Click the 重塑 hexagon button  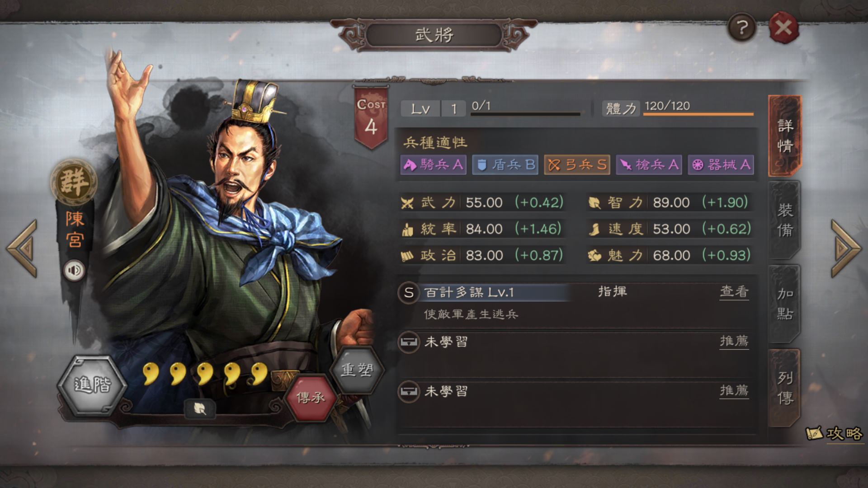coord(357,370)
